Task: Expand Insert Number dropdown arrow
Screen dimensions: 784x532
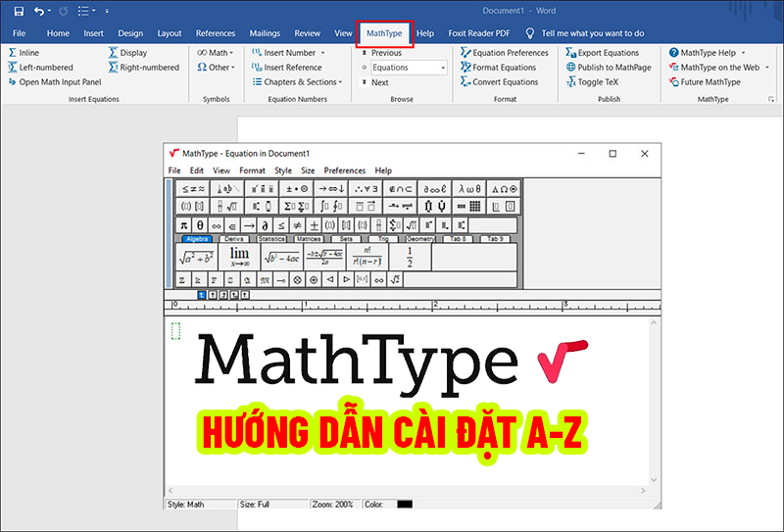Action: tap(322, 53)
